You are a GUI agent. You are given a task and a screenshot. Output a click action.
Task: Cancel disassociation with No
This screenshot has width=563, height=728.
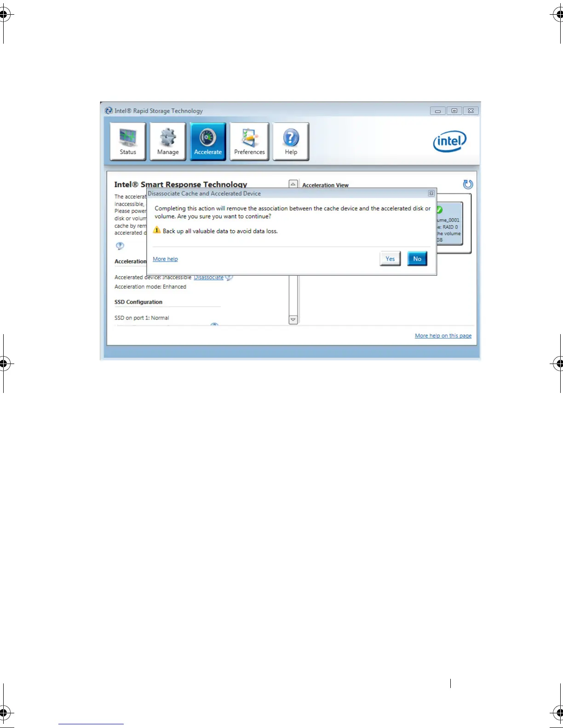tap(417, 259)
